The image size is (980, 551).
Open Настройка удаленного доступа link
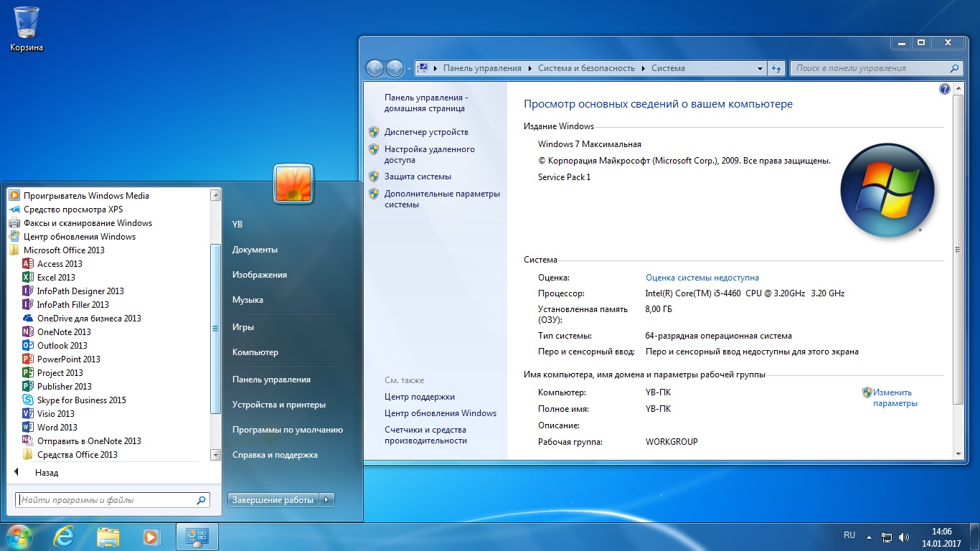point(430,155)
